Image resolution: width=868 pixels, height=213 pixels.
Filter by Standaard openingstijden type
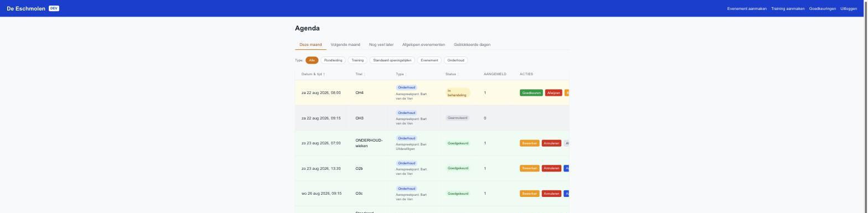[392, 60]
